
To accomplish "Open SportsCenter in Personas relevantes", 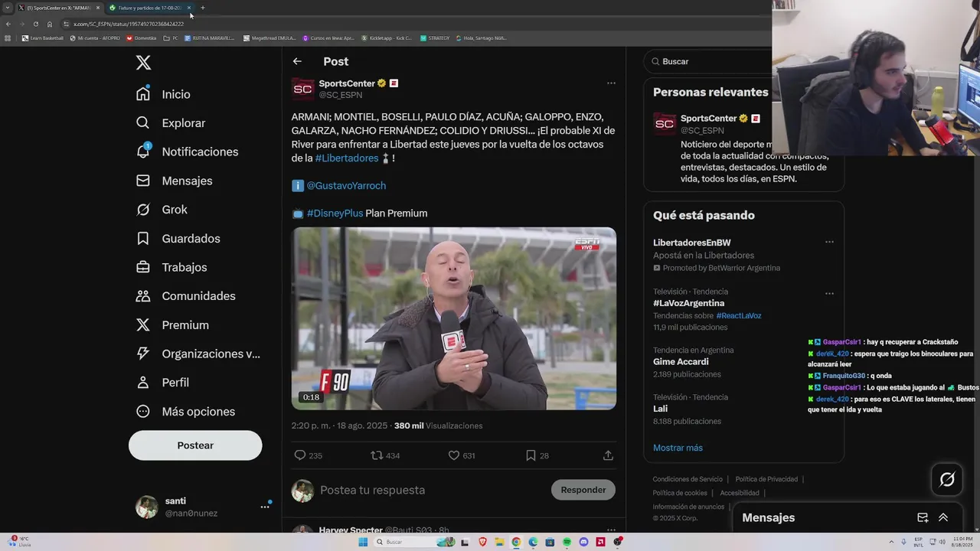I will tap(708, 119).
